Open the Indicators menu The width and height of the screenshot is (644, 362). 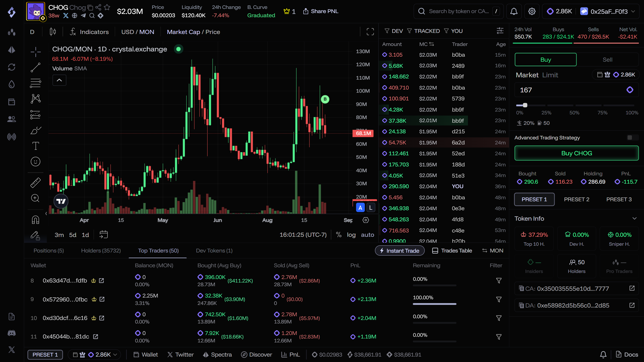click(89, 32)
